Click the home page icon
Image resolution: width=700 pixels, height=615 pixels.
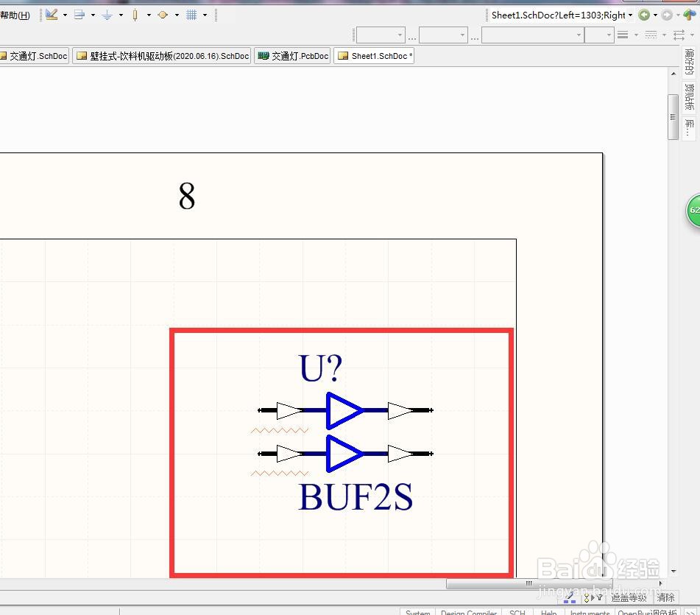coord(690,15)
